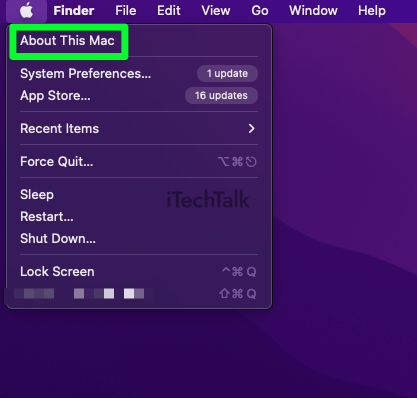Click the 1 update badge
The height and width of the screenshot is (398, 417).
pyautogui.click(x=227, y=74)
